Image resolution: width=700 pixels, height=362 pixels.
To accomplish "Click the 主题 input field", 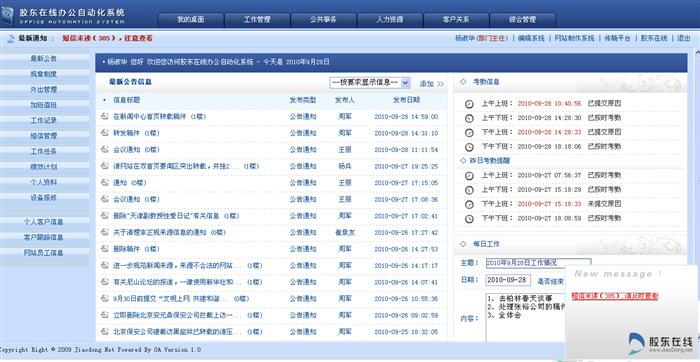I will click(x=538, y=263).
